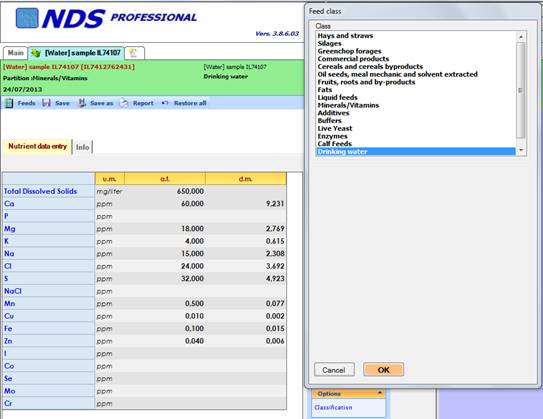Image resolution: width=543 pixels, height=419 pixels.
Task: Switch to the Main tab
Action: click(x=16, y=53)
